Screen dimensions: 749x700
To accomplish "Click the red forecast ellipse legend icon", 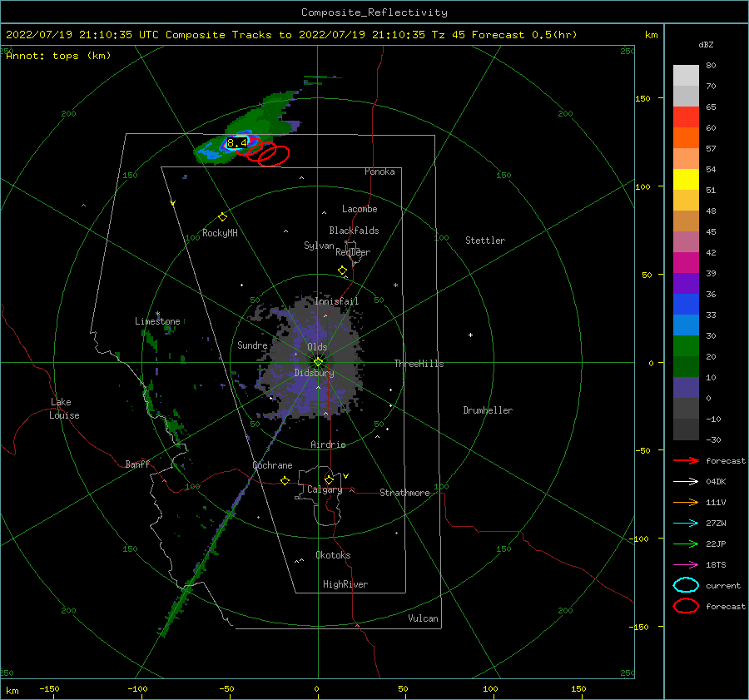I will point(686,606).
